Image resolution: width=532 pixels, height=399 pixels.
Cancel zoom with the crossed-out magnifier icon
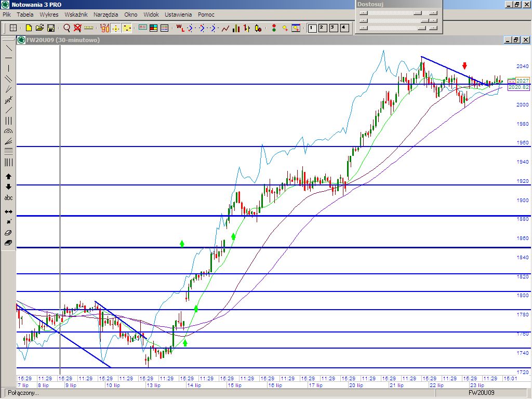(x=78, y=28)
